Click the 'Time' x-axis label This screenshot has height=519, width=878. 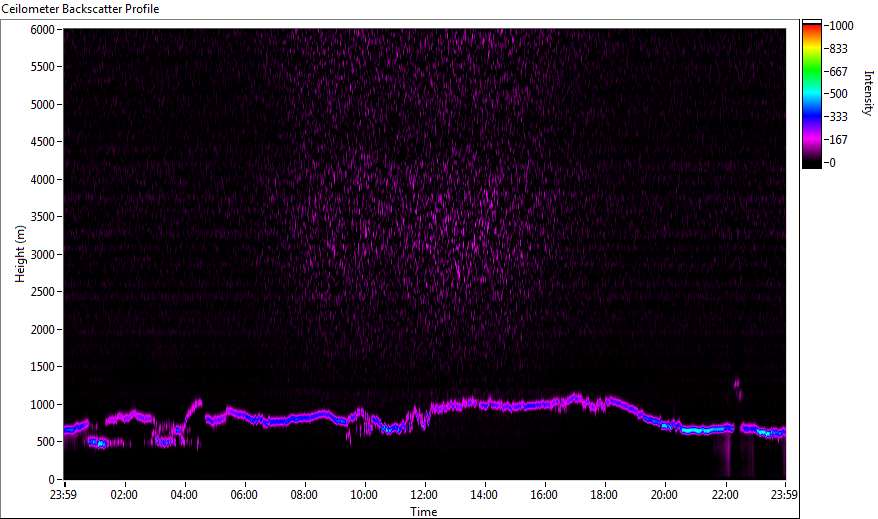click(x=423, y=512)
